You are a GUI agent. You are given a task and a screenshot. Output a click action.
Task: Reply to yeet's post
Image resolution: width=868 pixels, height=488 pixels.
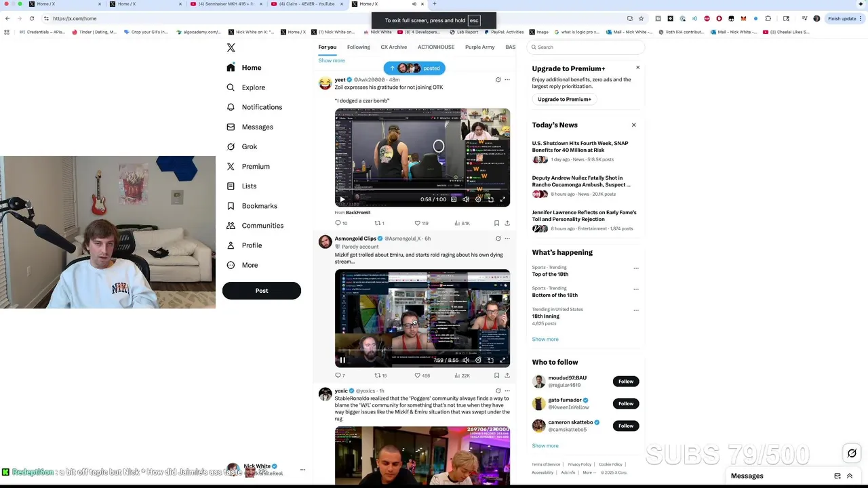click(x=341, y=223)
